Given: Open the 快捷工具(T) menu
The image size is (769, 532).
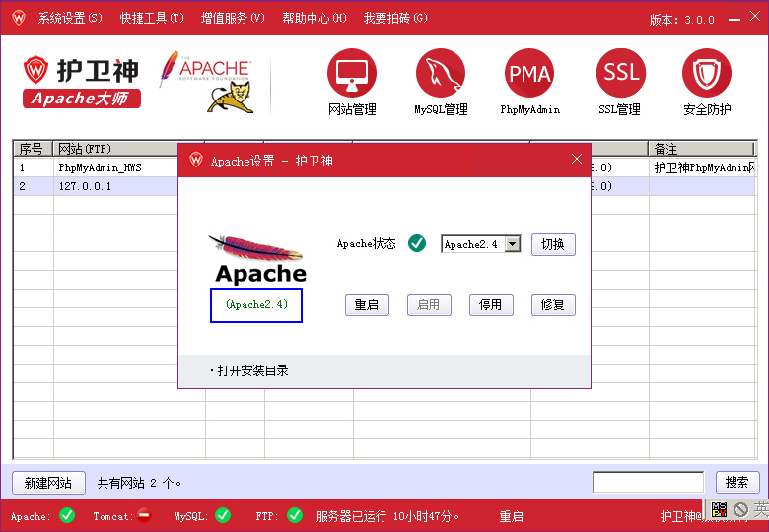Looking at the screenshot, I should pyautogui.click(x=152, y=19).
